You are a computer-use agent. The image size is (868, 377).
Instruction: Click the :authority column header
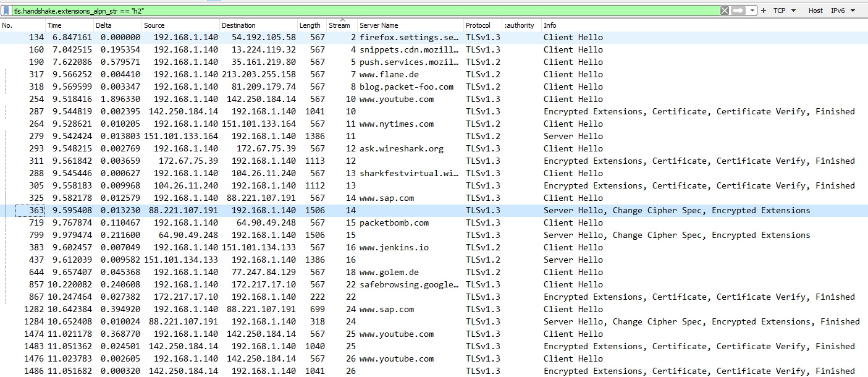pos(522,25)
